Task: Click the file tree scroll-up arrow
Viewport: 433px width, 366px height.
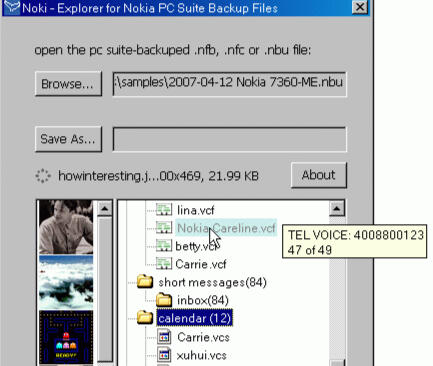Action: coord(337,209)
